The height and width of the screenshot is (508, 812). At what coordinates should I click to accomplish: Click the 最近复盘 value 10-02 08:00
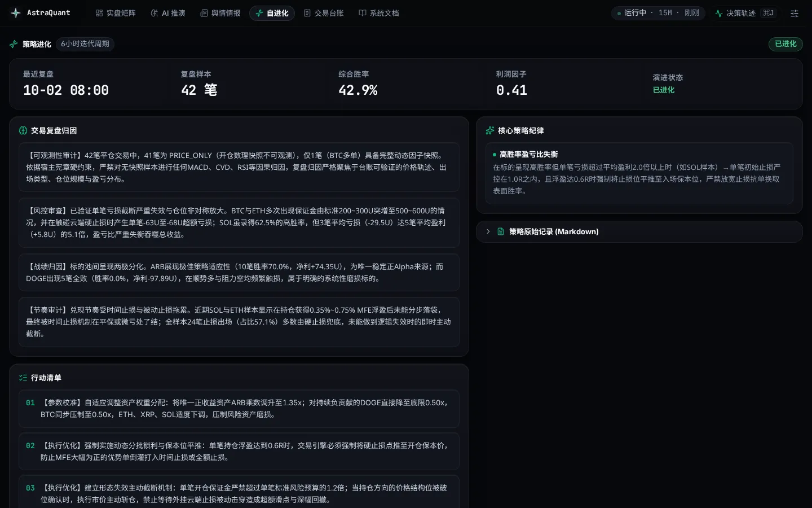[66, 90]
